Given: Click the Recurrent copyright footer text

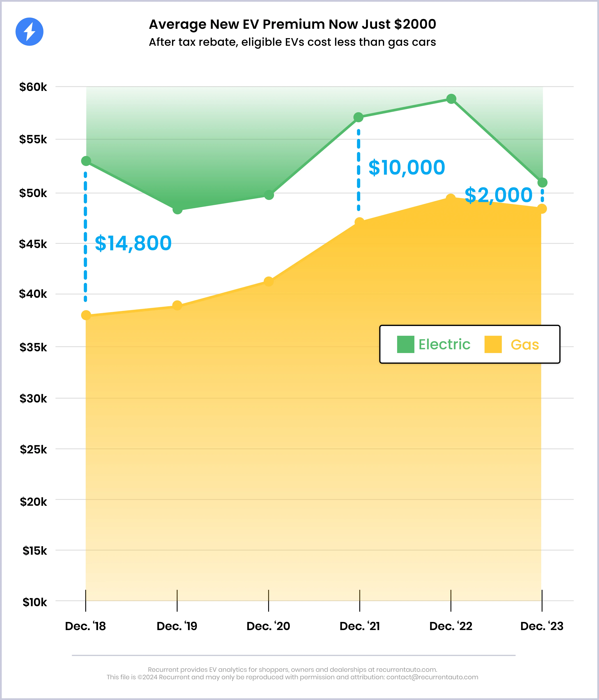Looking at the screenshot, I should 292,677.
